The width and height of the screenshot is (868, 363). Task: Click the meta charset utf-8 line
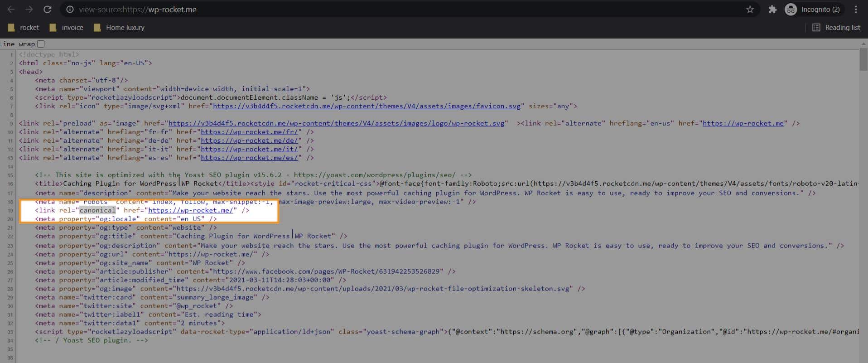(82, 80)
